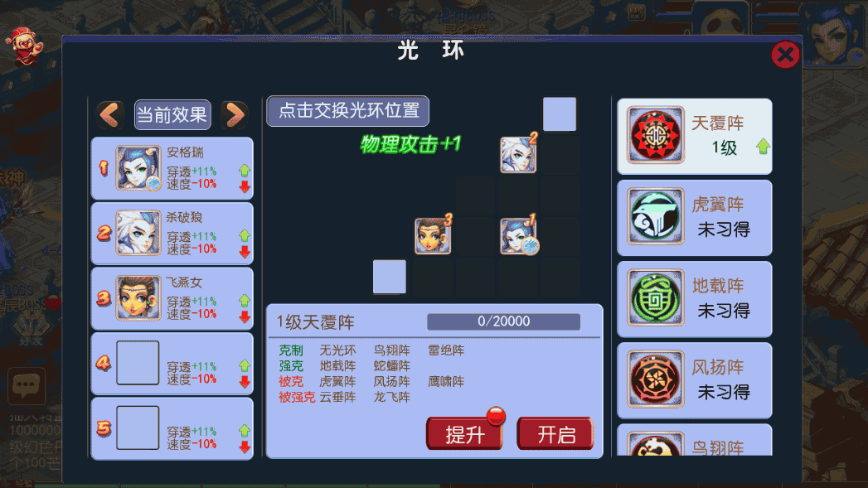Screen dimensions: 868x488
Task: Show previous effect with left arrow
Action: click(x=109, y=114)
